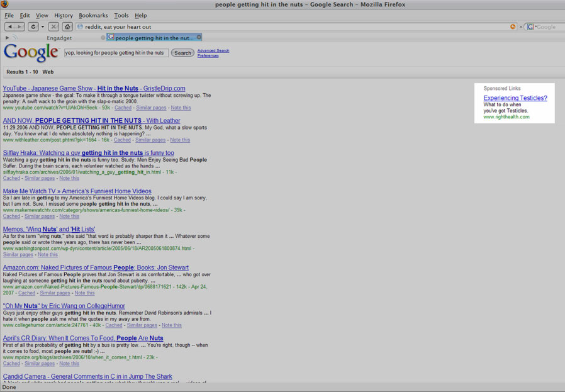Click Note this under the washingtonpost.com result

pos(48,255)
